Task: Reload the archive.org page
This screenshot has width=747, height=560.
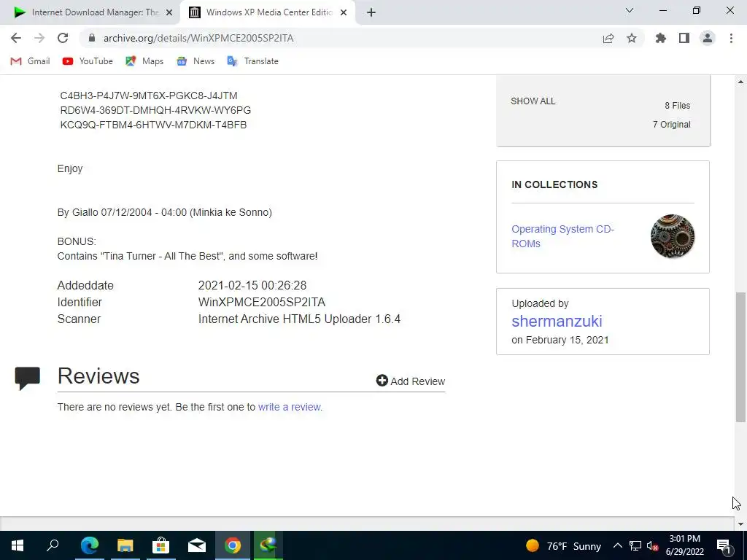Action: tap(63, 38)
